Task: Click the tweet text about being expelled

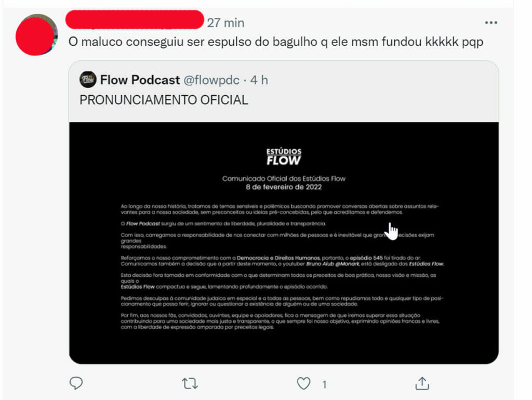Action: [x=276, y=42]
